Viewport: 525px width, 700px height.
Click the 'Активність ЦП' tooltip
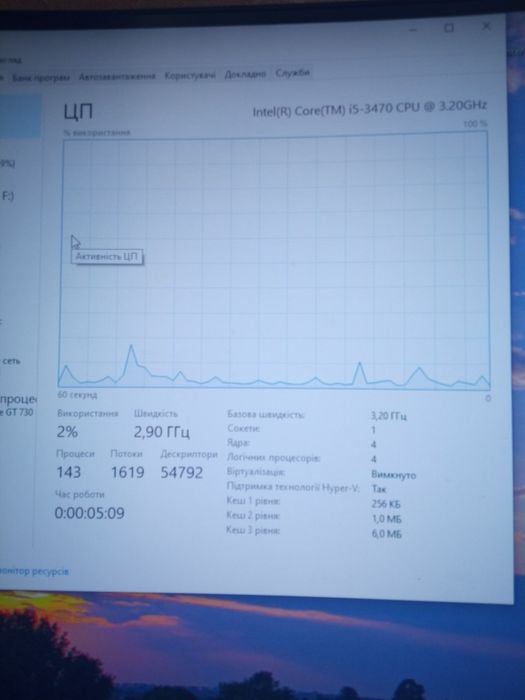tap(107, 257)
